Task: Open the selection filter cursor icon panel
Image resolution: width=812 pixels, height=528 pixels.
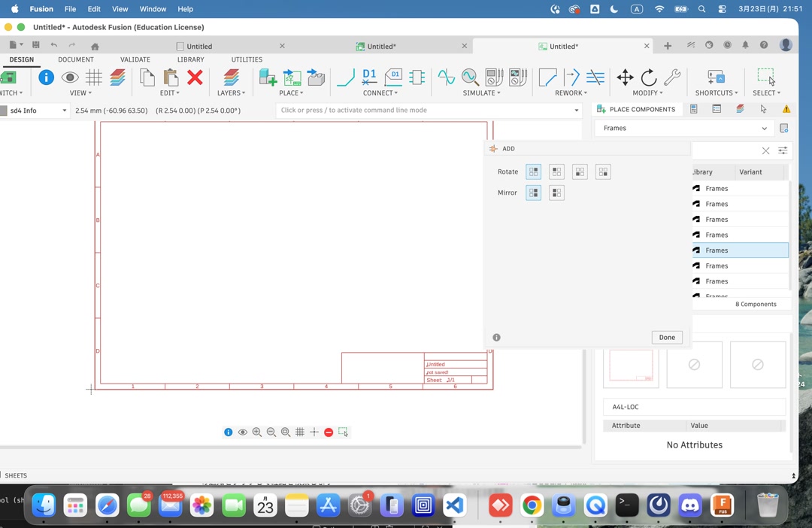Action: click(x=763, y=109)
